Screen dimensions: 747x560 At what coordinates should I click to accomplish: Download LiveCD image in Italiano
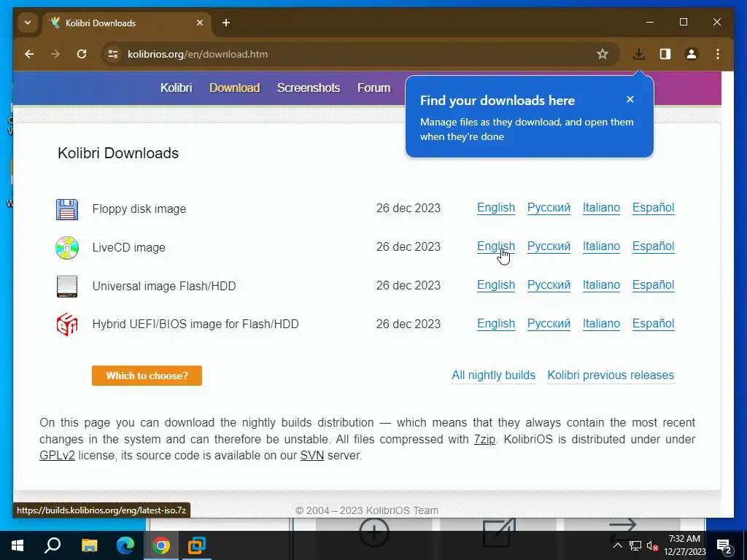tap(601, 246)
